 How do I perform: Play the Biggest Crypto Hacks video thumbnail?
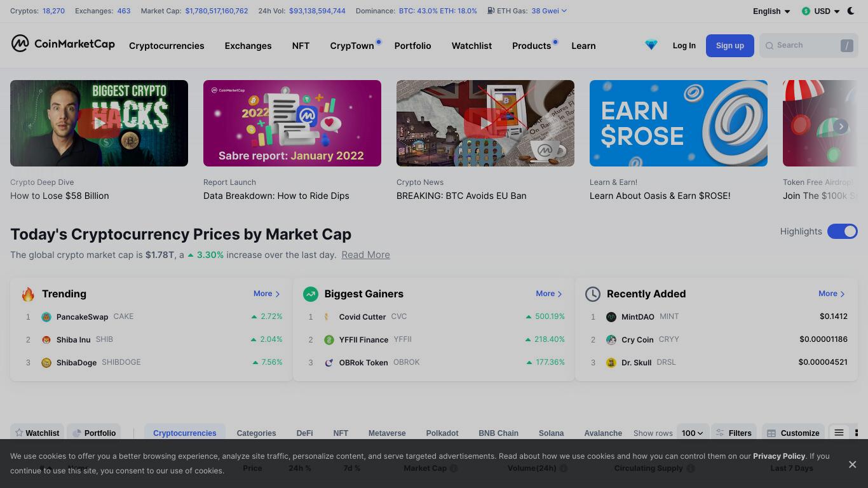click(99, 123)
